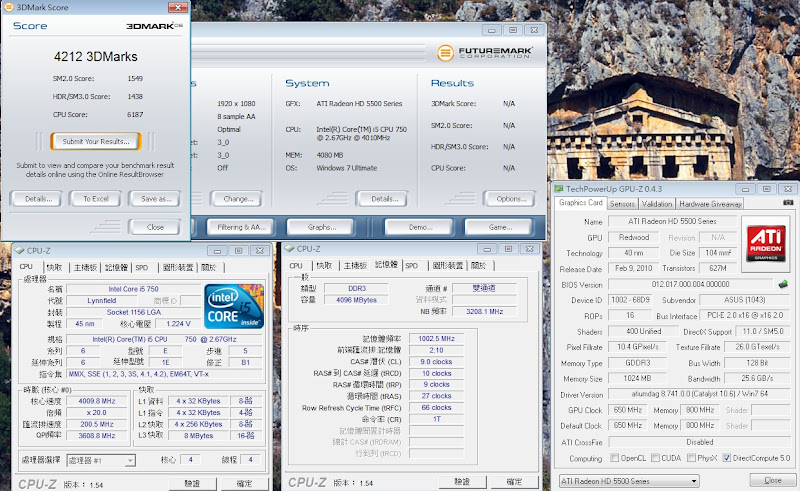Close the 3DMark Score dialog via Close button
This screenshot has width=800, height=491.
point(155,227)
